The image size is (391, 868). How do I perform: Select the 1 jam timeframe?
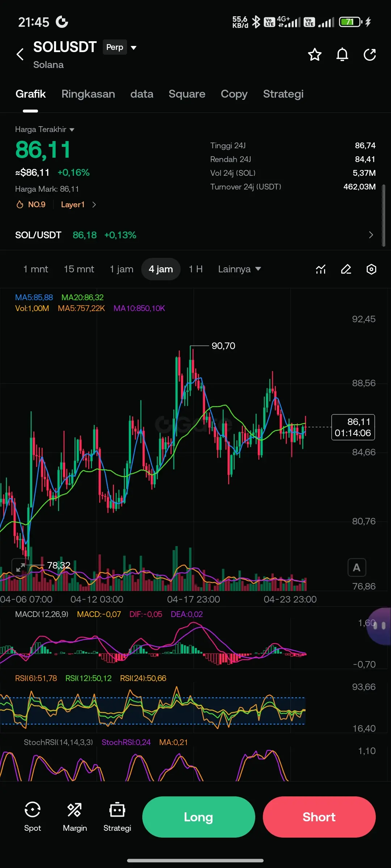pyautogui.click(x=121, y=269)
